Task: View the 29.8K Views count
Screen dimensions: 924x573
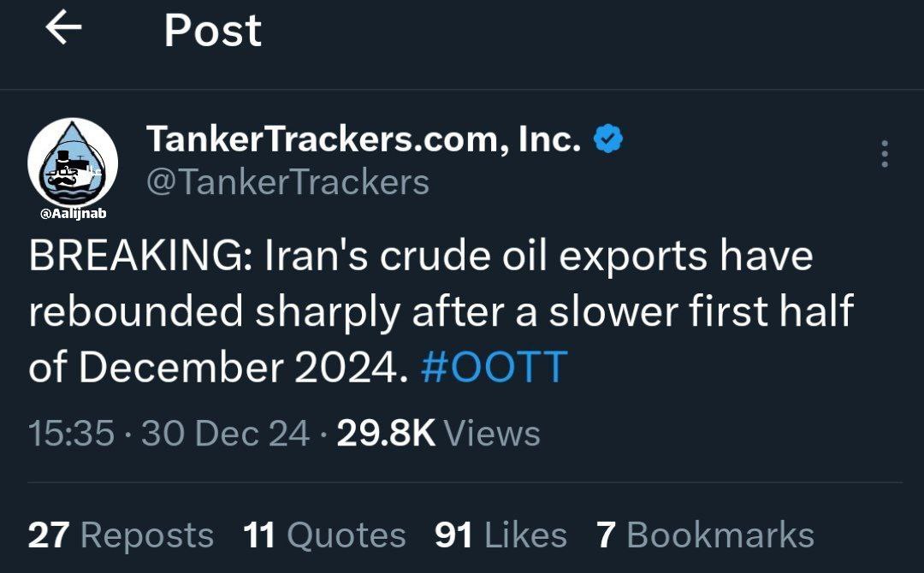Action: (x=438, y=434)
